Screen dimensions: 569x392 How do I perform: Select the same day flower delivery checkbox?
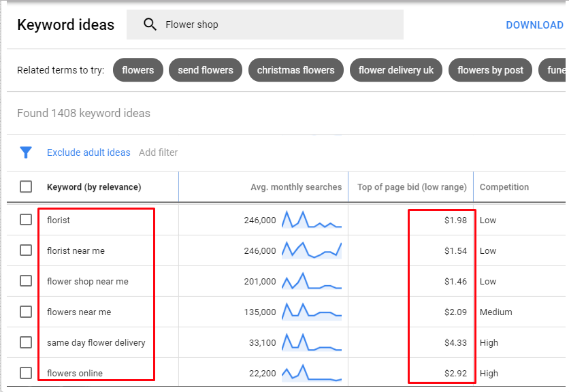point(26,342)
